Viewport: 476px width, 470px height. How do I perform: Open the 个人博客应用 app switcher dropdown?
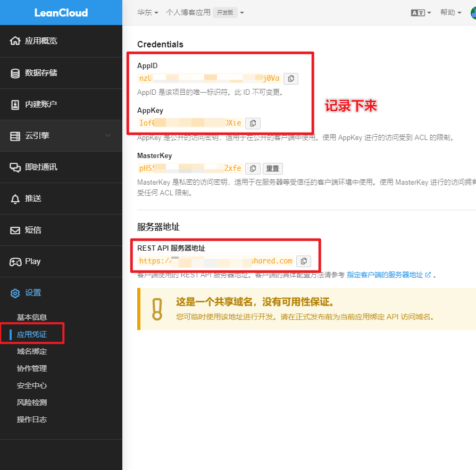pos(205,13)
